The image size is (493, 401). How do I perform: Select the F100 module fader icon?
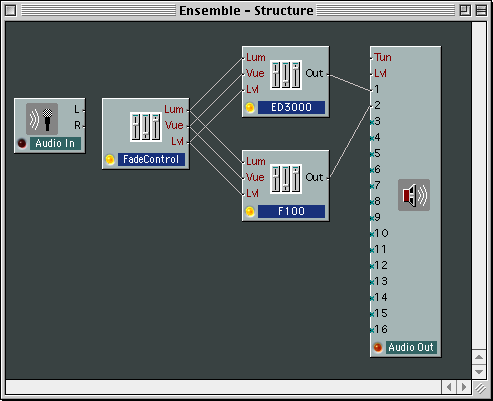point(286,179)
